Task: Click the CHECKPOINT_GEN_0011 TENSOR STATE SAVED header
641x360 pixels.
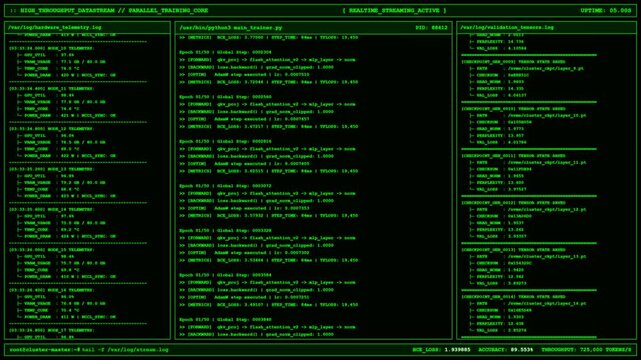Action: (513, 156)
